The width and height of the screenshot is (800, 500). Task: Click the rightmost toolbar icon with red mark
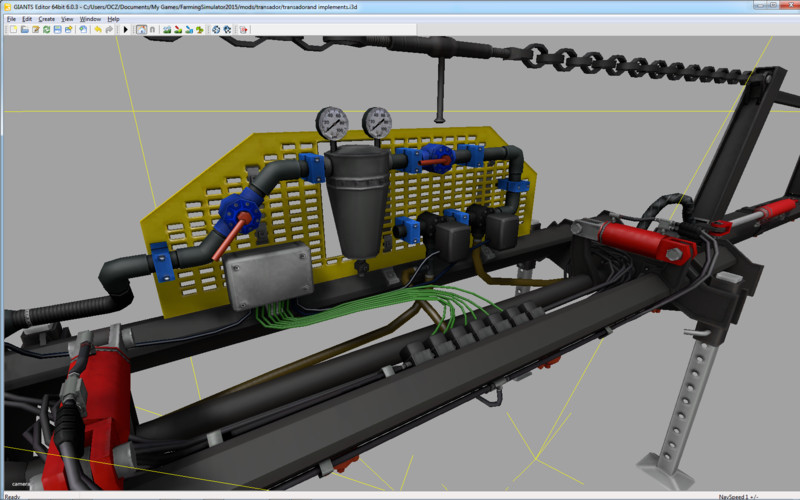tap(243, 30)
